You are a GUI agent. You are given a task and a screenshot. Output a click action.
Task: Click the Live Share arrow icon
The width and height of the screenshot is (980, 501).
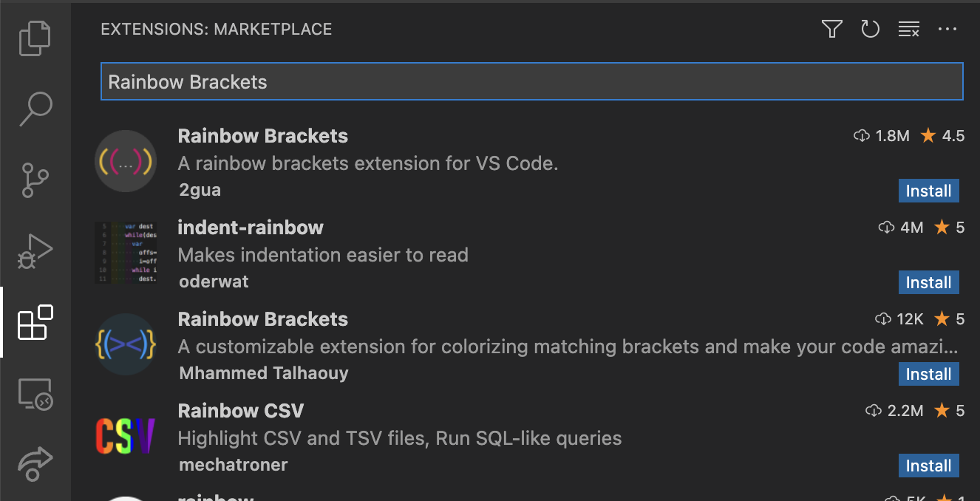tap(35, 463)
